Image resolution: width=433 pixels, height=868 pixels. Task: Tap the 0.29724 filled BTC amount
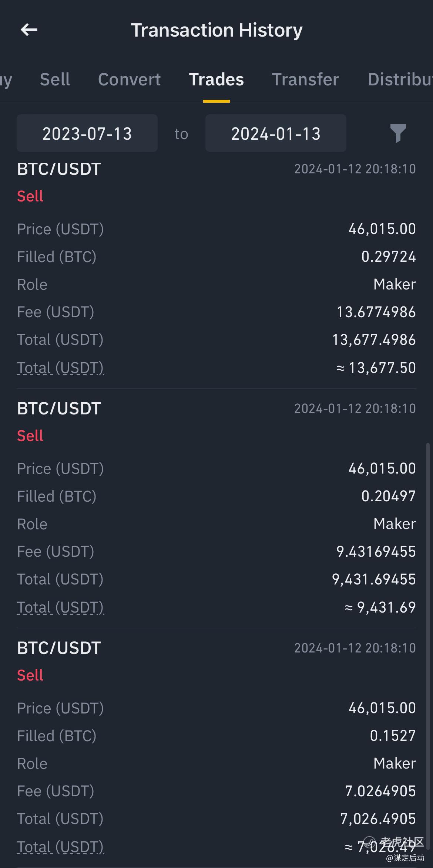pos(389,257)
